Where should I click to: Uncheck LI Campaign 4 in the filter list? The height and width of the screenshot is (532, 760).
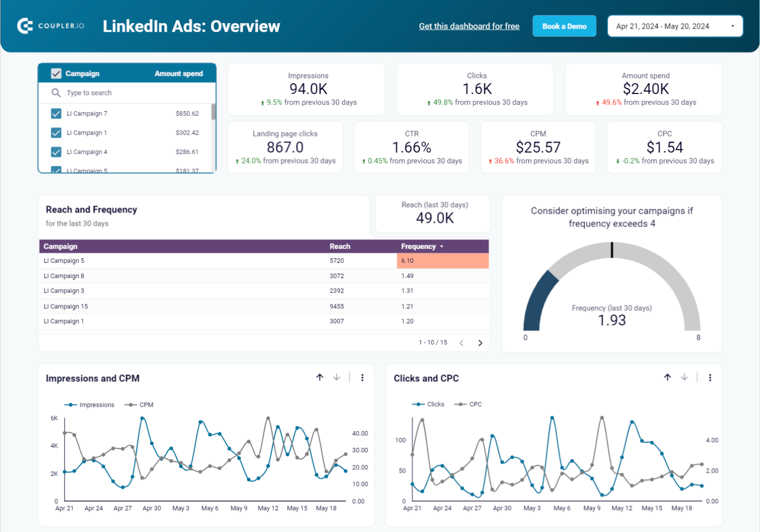[56, 152]
